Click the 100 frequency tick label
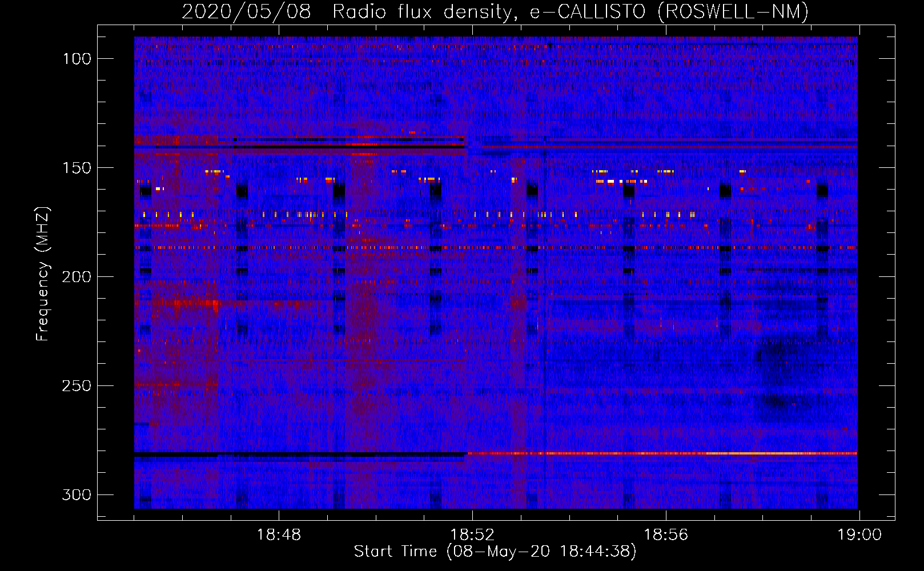 (x=77, y=59)
